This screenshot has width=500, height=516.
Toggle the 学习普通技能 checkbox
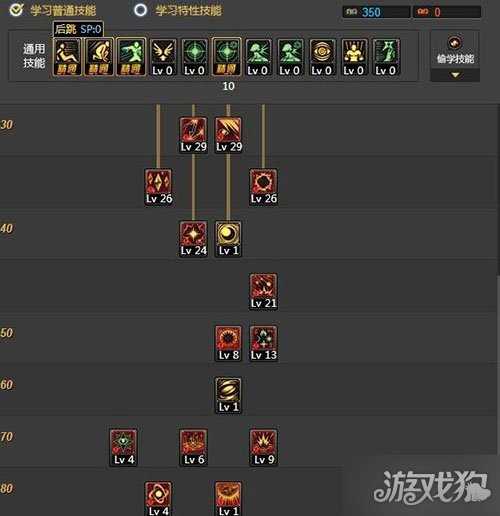point(16,10)
